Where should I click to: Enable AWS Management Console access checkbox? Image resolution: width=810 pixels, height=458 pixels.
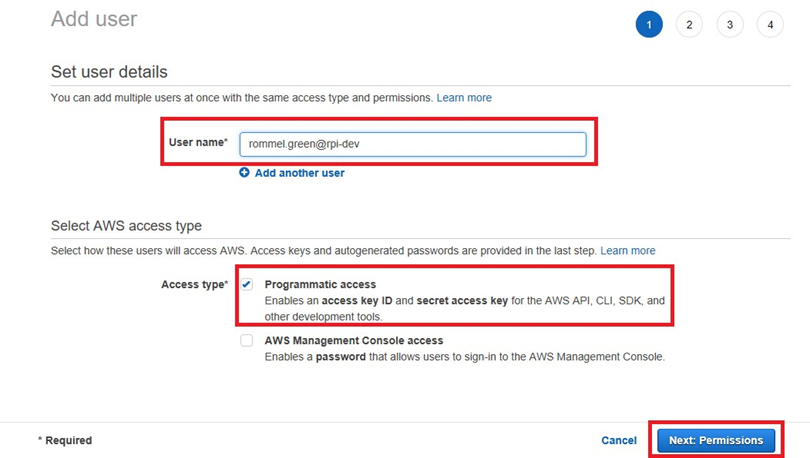(x=246, y=341)
